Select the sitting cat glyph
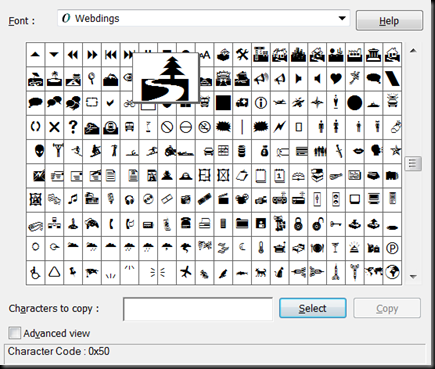Screen dimensions: 435x369 (280, 273)
